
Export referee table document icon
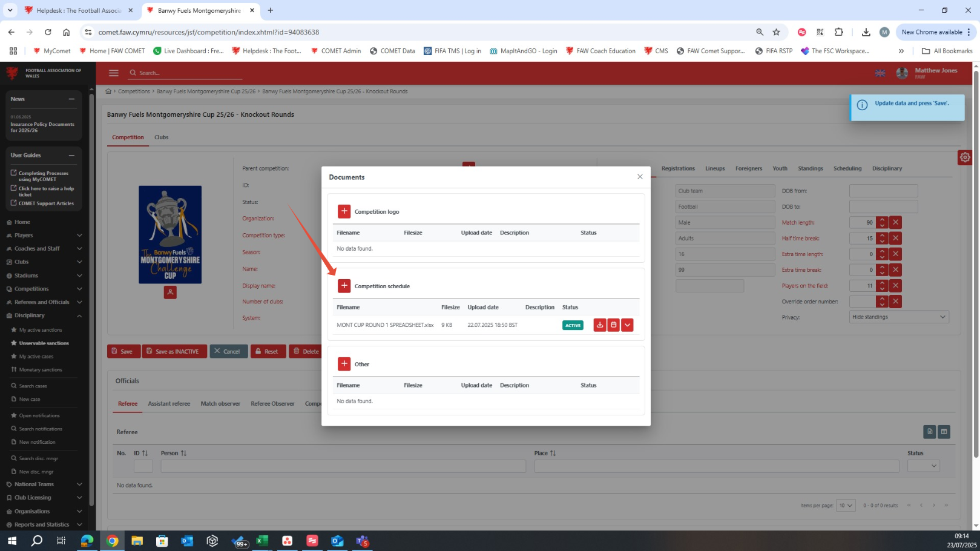pyautogui.click(x=930, y=432)
